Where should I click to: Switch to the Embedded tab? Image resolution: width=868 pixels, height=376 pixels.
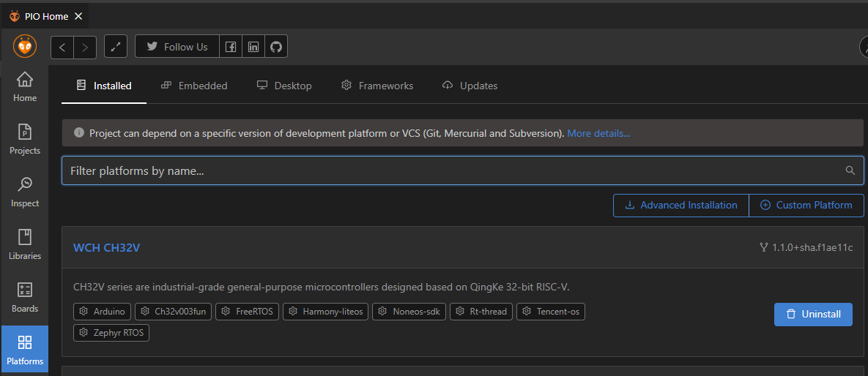[194, 86]
